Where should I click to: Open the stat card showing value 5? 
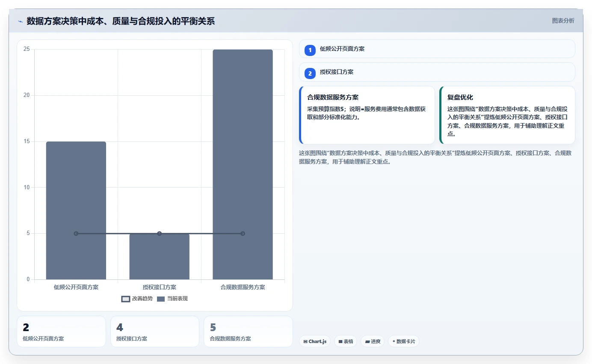[248, 332]
